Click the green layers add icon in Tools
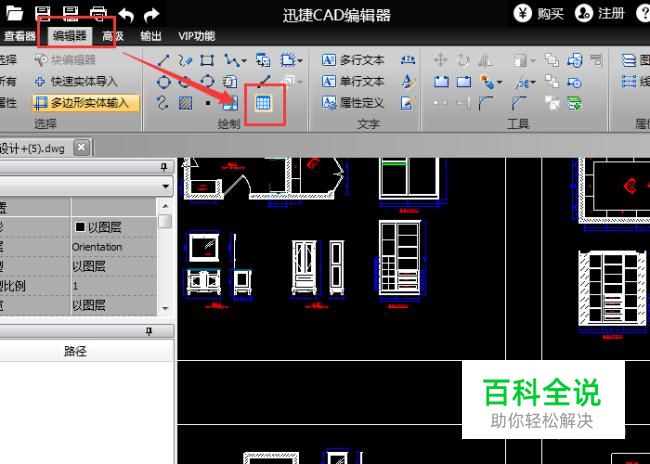The image size is (650, 464). pos(575,104)
